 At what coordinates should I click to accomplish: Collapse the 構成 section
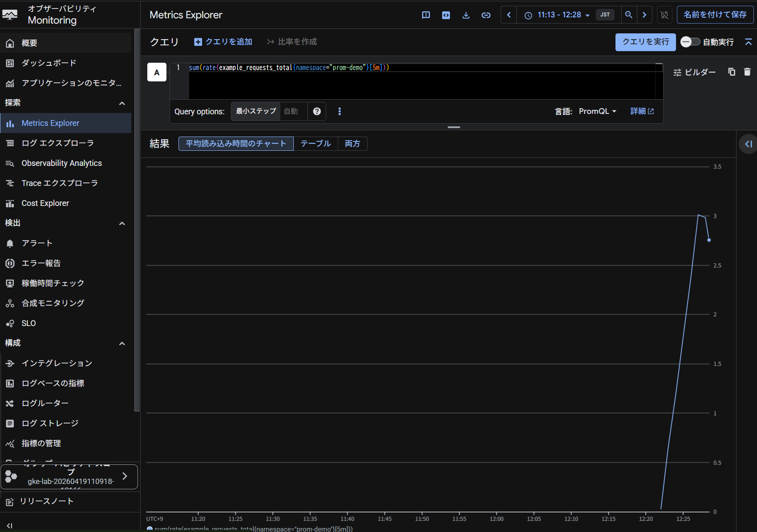(x=122, y=343)
